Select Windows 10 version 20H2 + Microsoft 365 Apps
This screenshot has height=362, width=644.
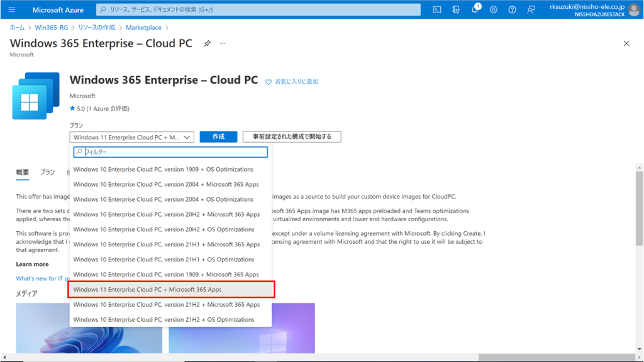pos(170,214)
